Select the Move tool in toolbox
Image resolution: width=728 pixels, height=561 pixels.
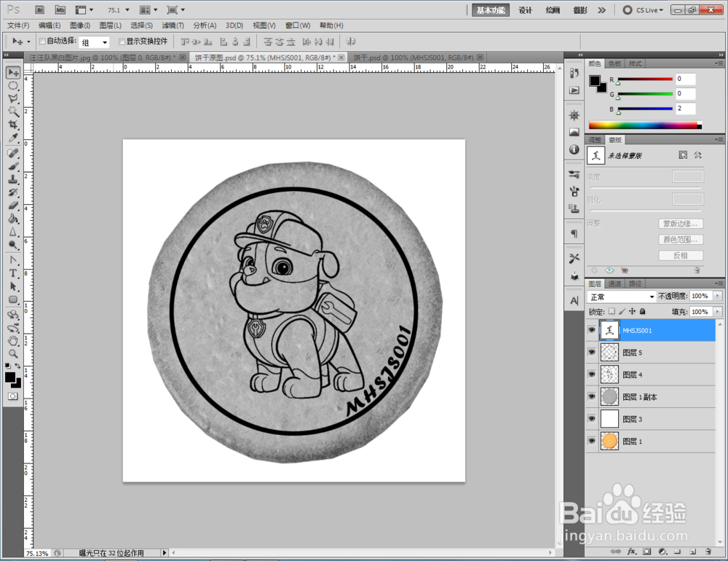click(13, 73)
